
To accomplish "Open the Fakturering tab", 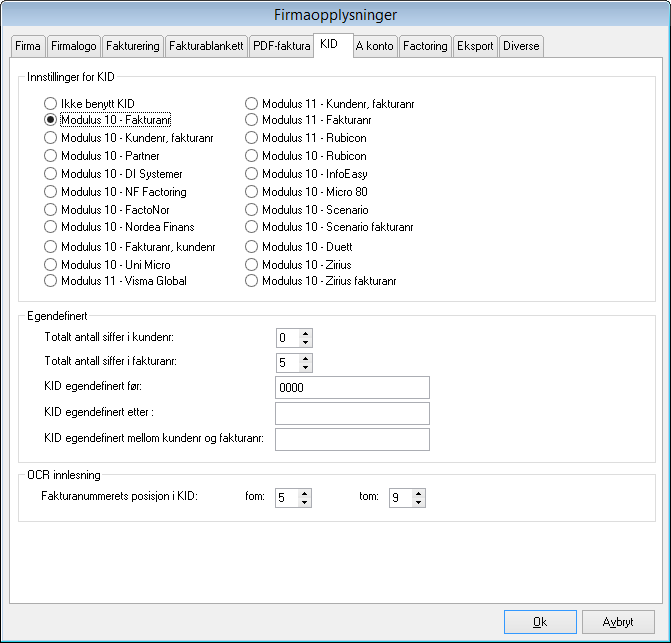I will (133, 46).
